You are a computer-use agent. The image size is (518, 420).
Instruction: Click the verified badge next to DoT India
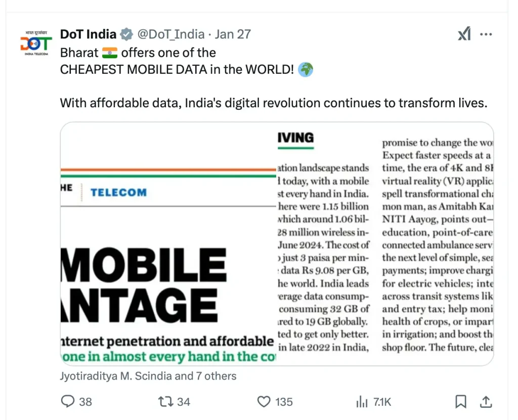point(125,34)
